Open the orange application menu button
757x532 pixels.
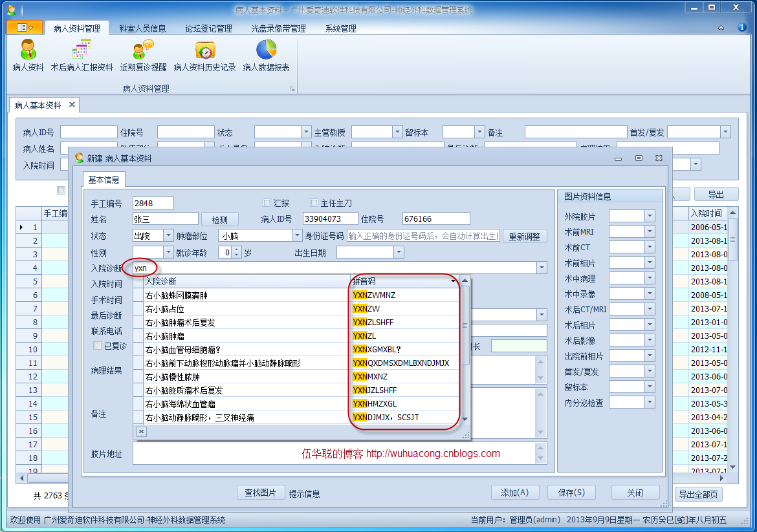coord(25,28)
